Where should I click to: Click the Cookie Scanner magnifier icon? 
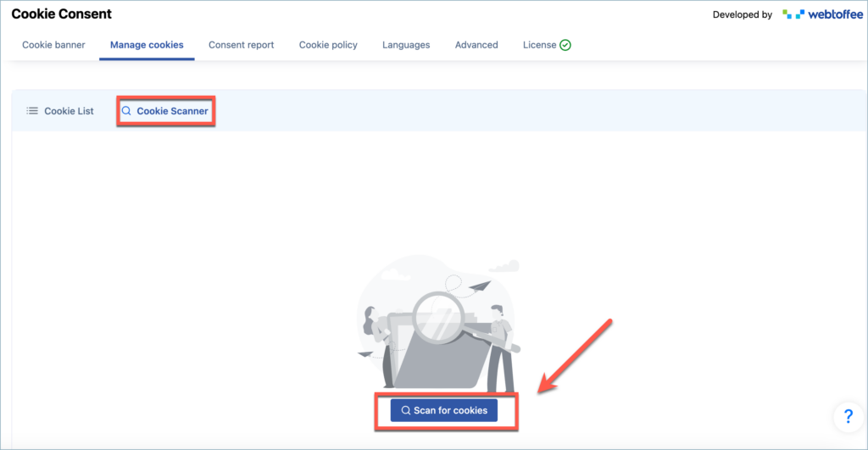pyautogui.click(x=127, y=111)
